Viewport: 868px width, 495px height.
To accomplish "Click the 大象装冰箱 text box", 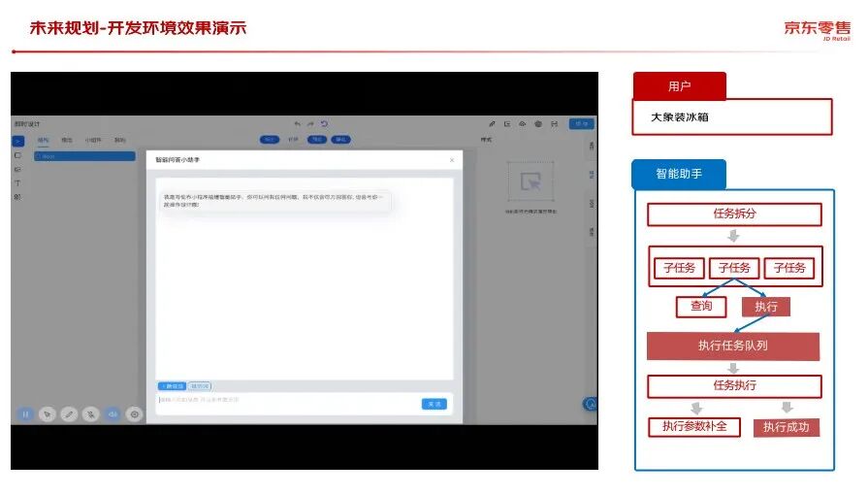I will click(x=732, y=117).
